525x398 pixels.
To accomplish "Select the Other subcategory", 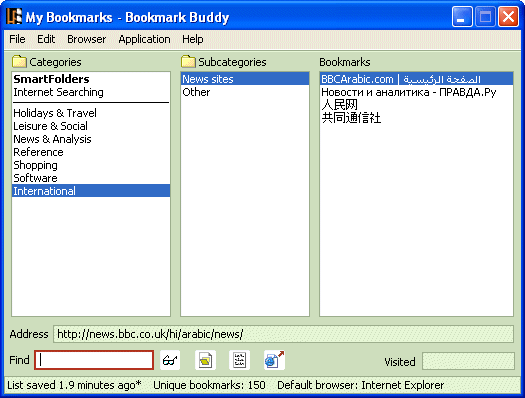I will click(245, 92).
